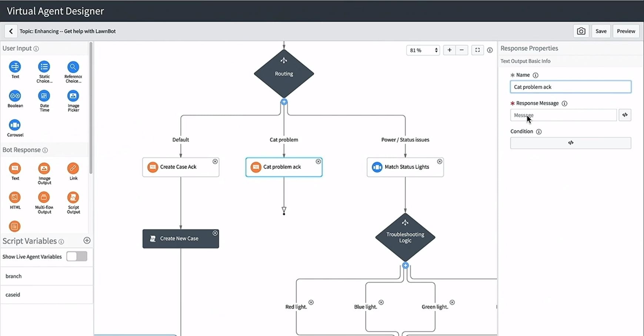Open topic Enhancing Get help with LawnBot

click(x=68, y=31)
